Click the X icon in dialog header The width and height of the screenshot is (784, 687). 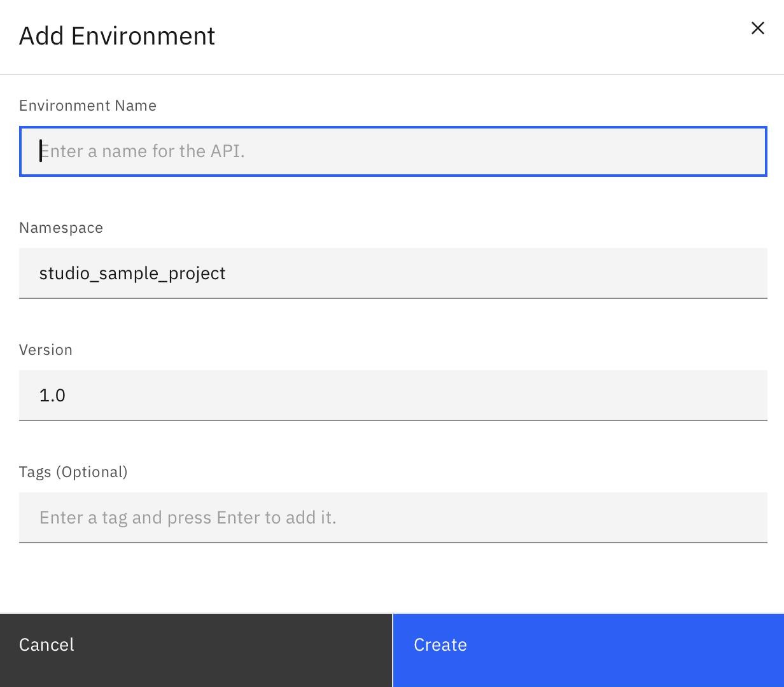[757, 28]
